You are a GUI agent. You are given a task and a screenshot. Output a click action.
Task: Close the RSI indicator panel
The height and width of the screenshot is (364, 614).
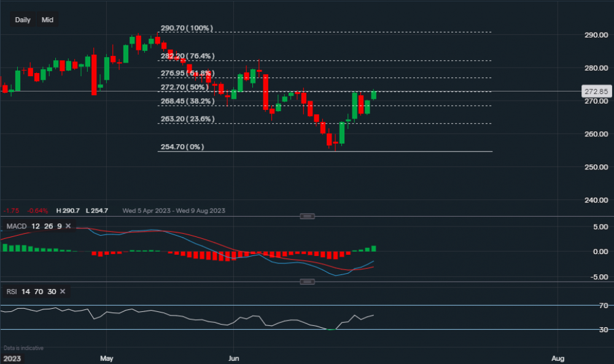tap(62, 292)
